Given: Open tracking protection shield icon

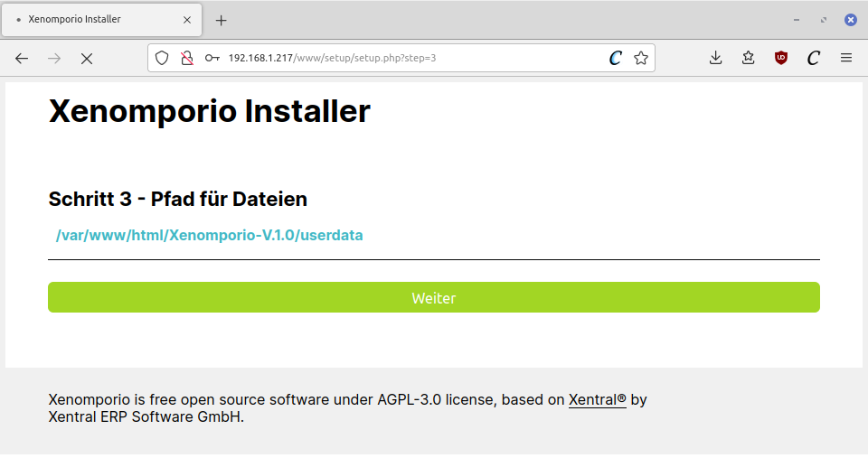Looking at the screenshot, I should pos(162,58).
